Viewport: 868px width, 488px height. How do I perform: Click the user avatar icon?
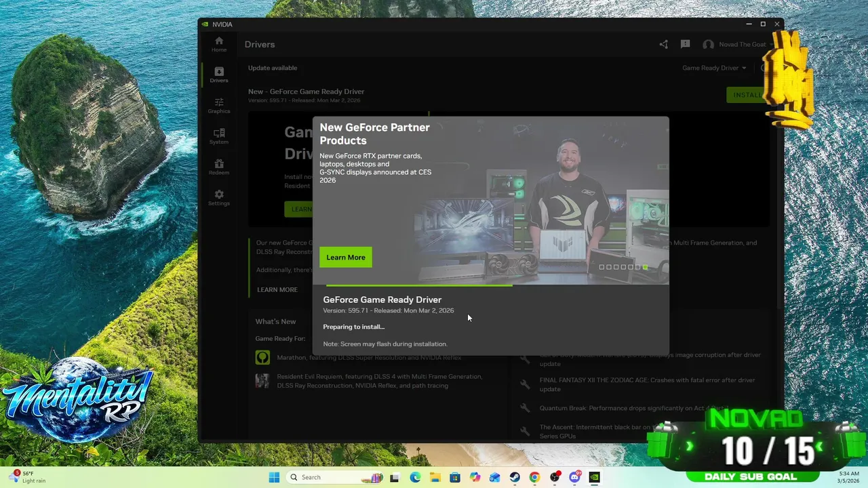pyautogui.click(x=708, y=45)
